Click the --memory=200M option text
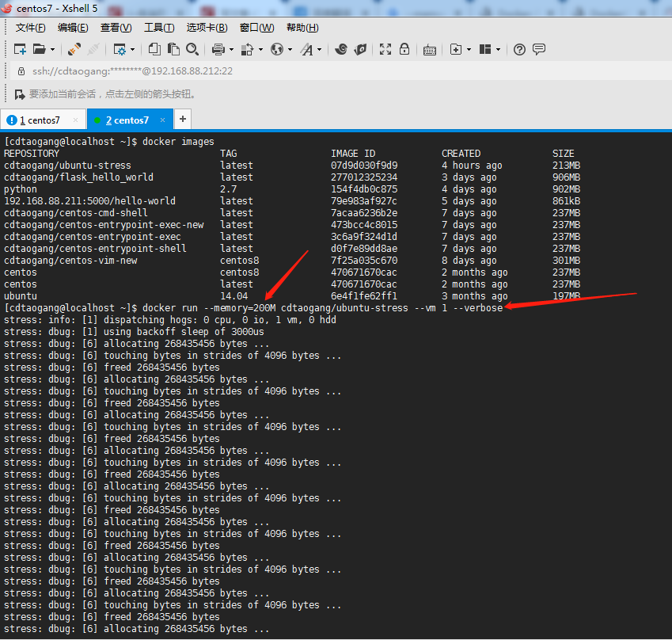The height and width of the screenshot is (640, 672). [240, 308]
